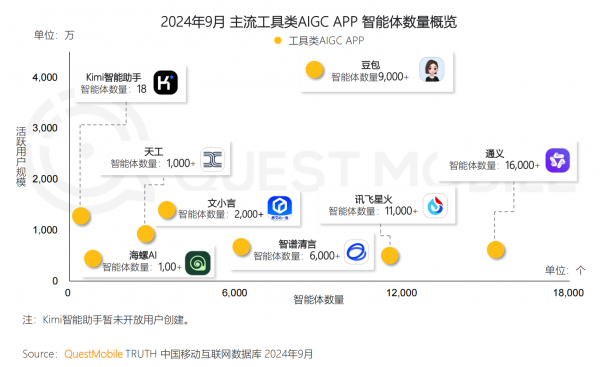Click the 豆包 name label
This screenshot has height=367, width=600.
[370, 65]
